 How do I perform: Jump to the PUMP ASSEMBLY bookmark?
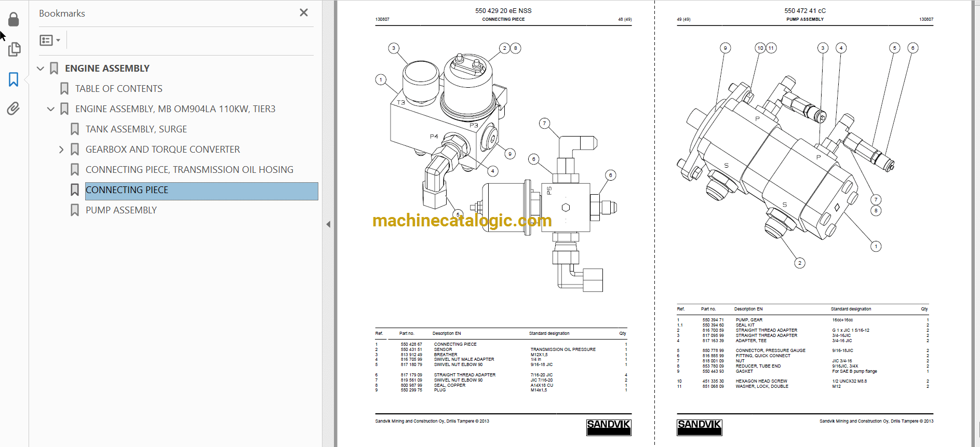(x=121, y=210)
